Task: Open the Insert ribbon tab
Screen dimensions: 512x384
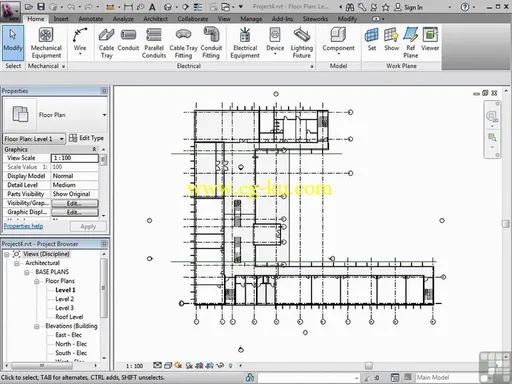Action: [61, 19]
